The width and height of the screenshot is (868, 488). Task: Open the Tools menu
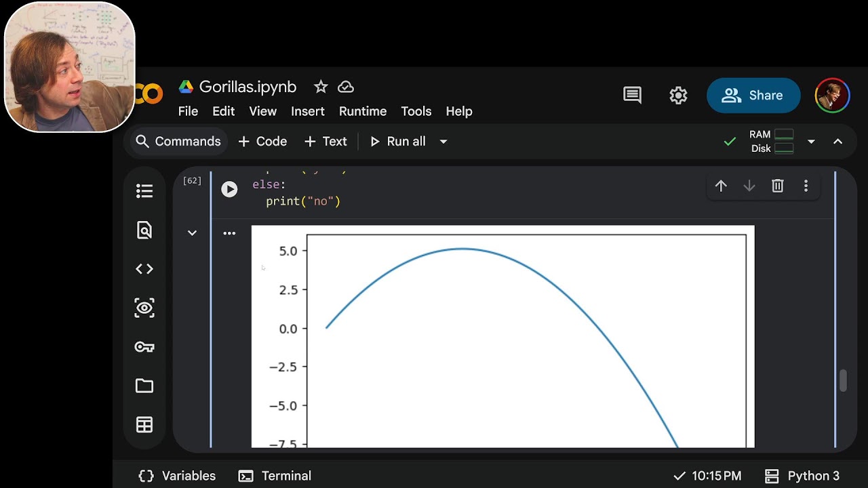416,111
